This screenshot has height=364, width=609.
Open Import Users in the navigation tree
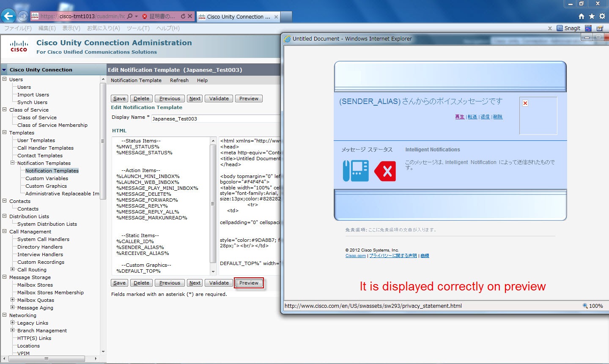pyautogui.click(x=33, y=95)
